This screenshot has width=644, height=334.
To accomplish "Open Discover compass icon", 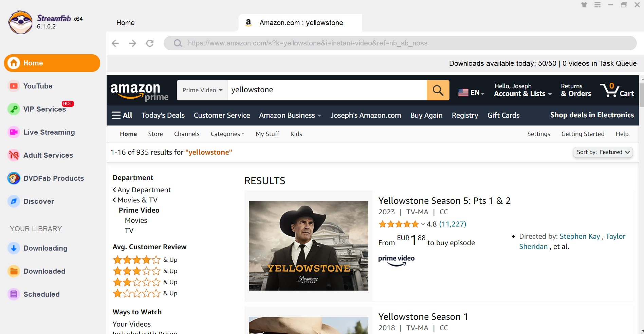I will [14, 201].
